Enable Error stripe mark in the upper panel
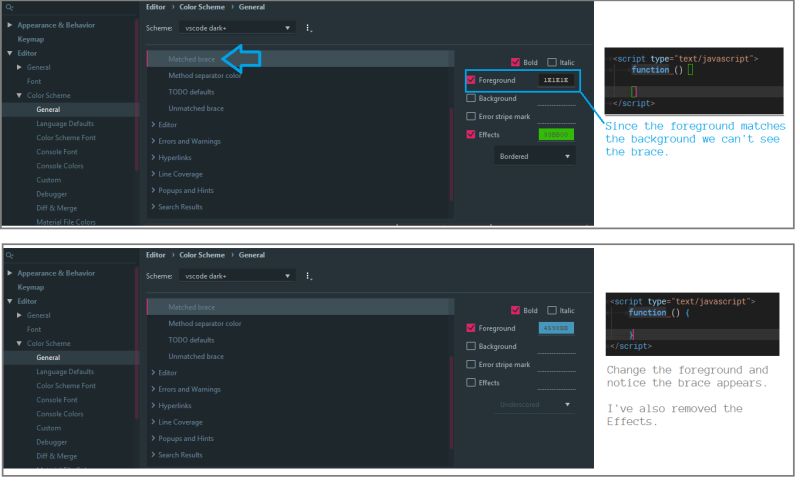This screenshot has width=800, height=482. coord(471,116)
